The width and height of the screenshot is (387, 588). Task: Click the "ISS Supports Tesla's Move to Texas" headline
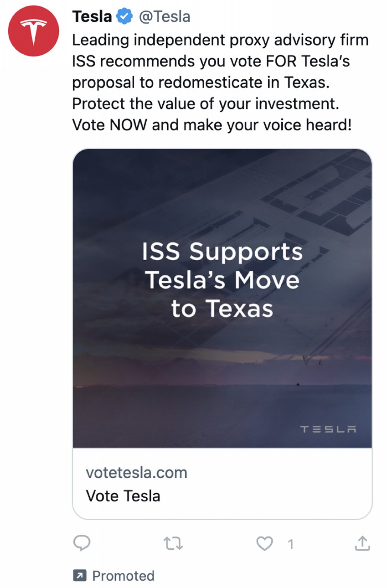pos(222,280)
